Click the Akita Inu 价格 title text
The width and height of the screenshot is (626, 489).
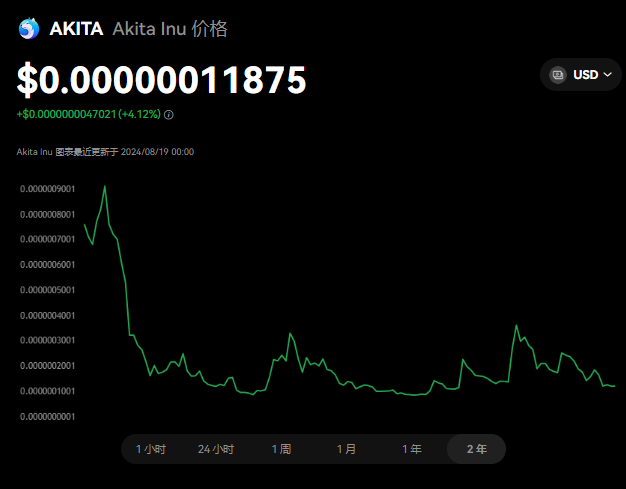[x=170, y=29]
